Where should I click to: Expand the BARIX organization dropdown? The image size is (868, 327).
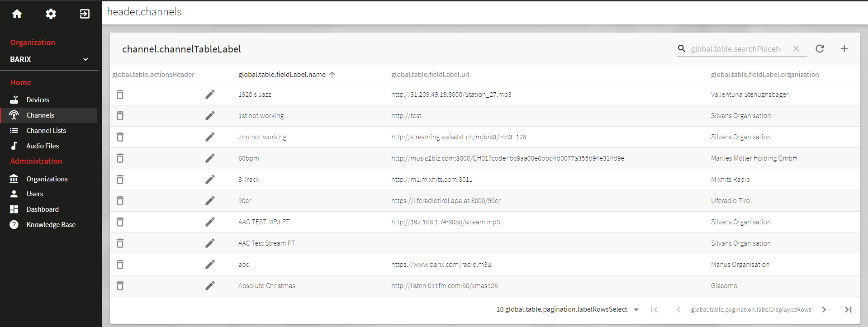[85, 59]
